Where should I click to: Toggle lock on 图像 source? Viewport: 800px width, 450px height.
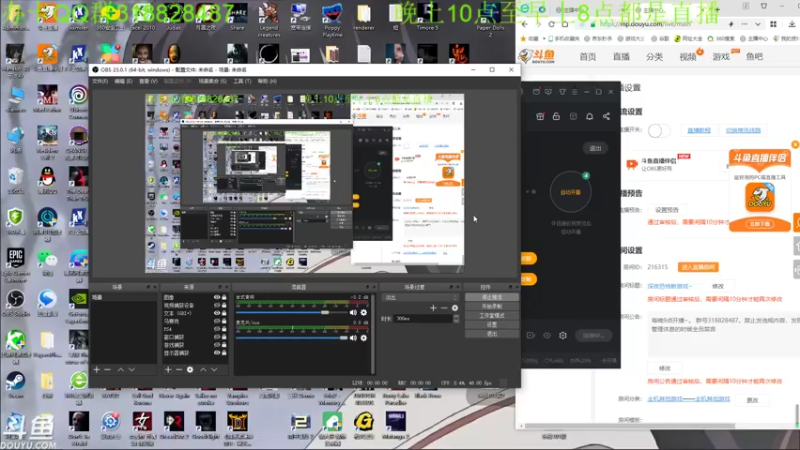[x=224, y=297]
